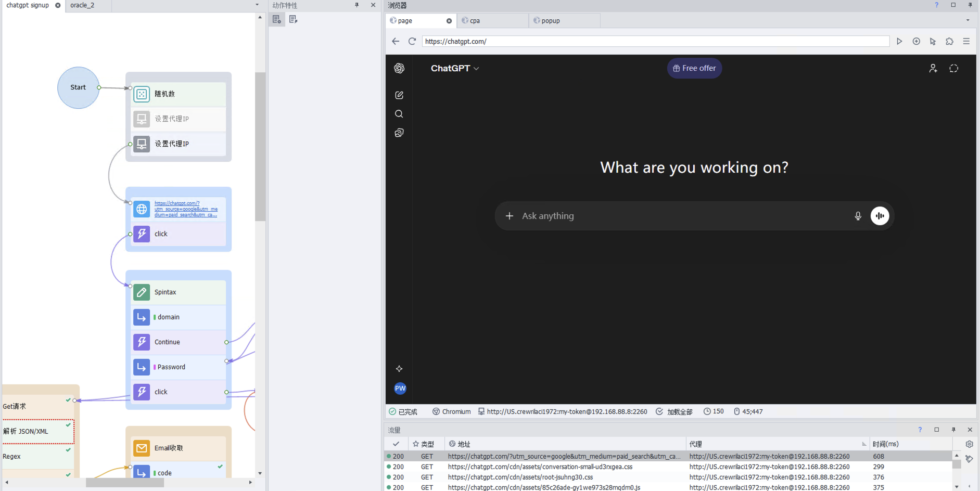Switch to the oracle_2 workflow tab

[x=82, y=5]
